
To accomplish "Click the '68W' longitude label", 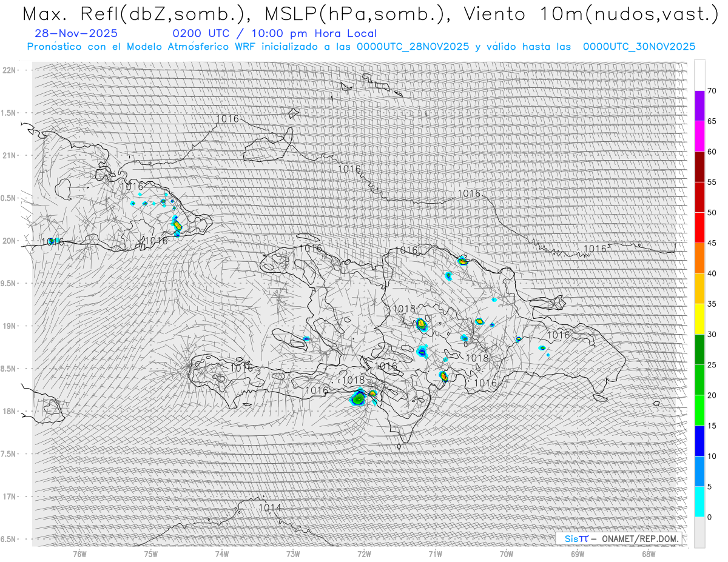I will [649, 554].
